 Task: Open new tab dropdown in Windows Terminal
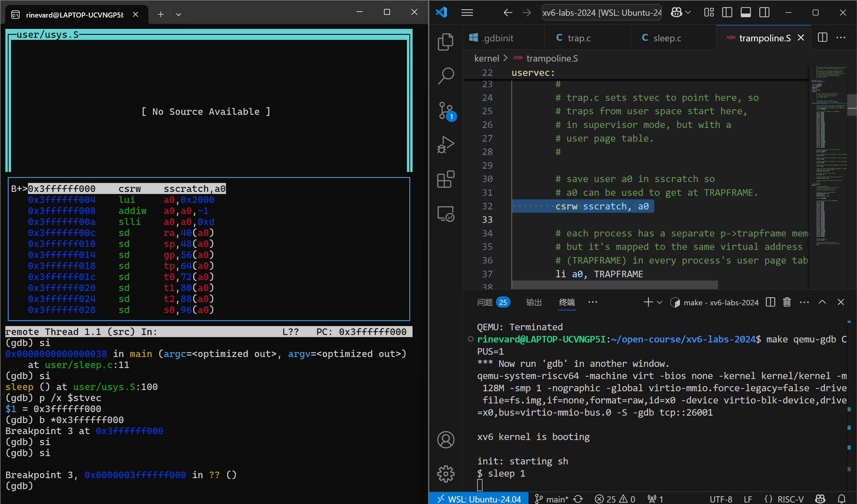click(x=179, y=14)
